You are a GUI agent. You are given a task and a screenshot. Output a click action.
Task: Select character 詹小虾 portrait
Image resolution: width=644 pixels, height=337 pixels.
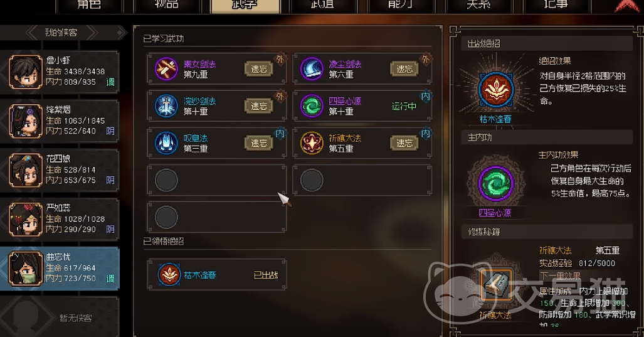tap(26, 72)
